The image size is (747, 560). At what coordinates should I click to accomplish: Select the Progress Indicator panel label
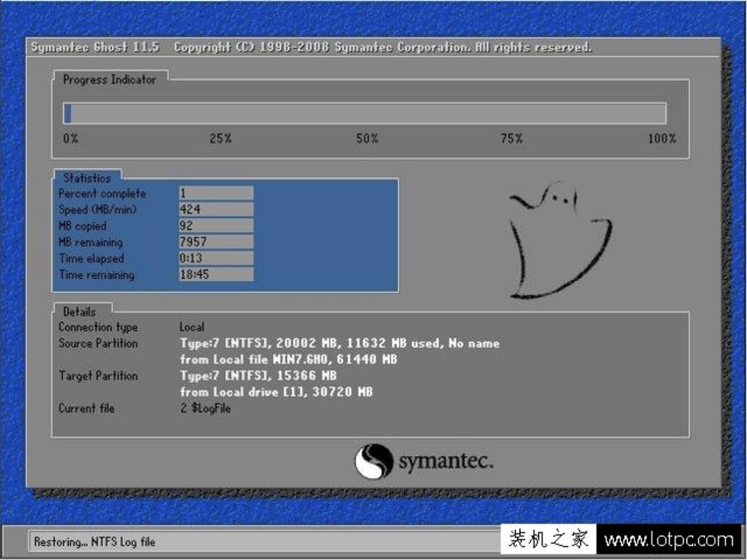click(110, 80)
